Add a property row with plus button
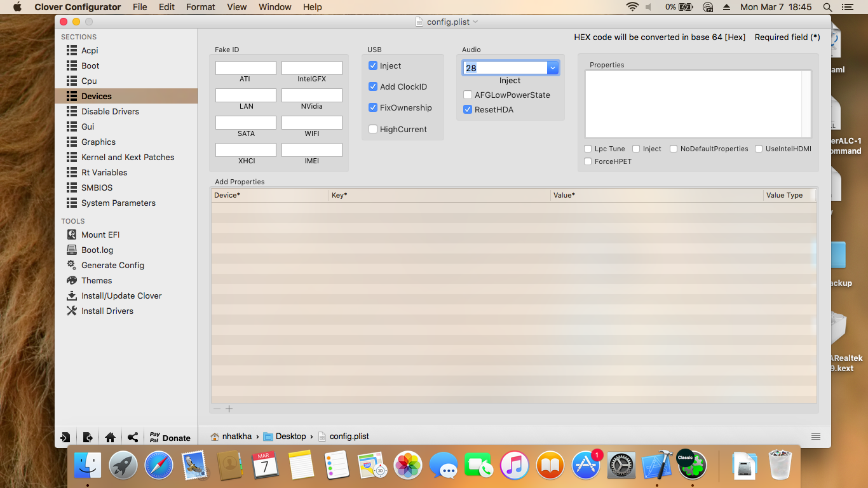The width and height of the screenshot is (868, 488). (229, 409)
